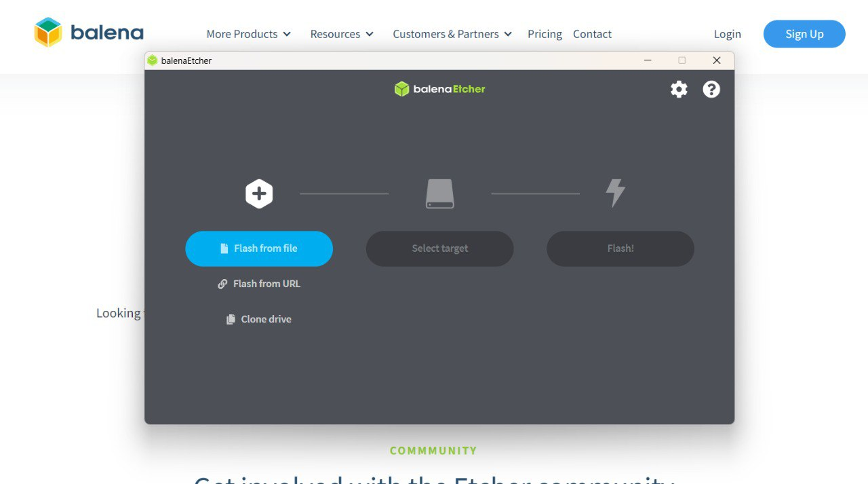Click the balenaEtcher title bar app icon
Image resolution: width=868 pixels, height=484 pixels.
[152, 60]
